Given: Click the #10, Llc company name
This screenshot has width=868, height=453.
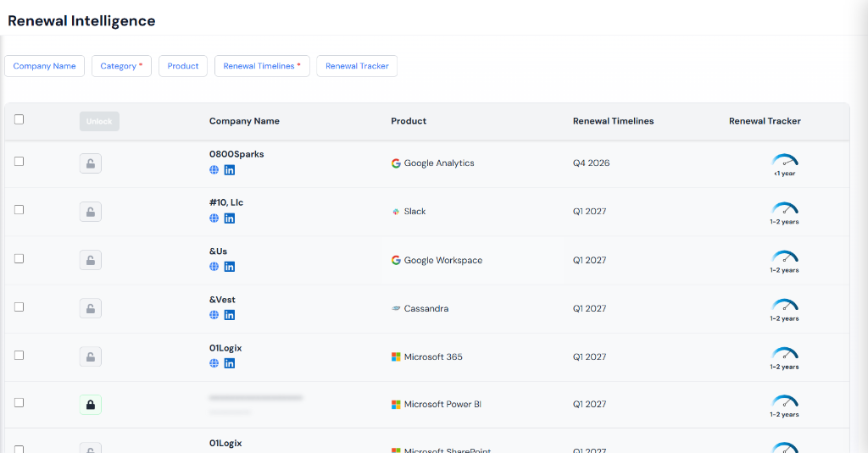Looking at the screenshot, I should click(225, 202).
